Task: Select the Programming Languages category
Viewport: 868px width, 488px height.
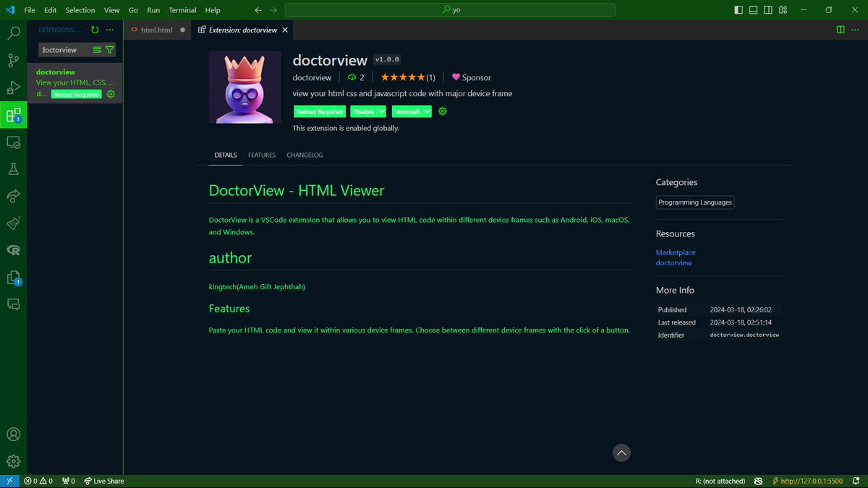Action: (695, 202)
